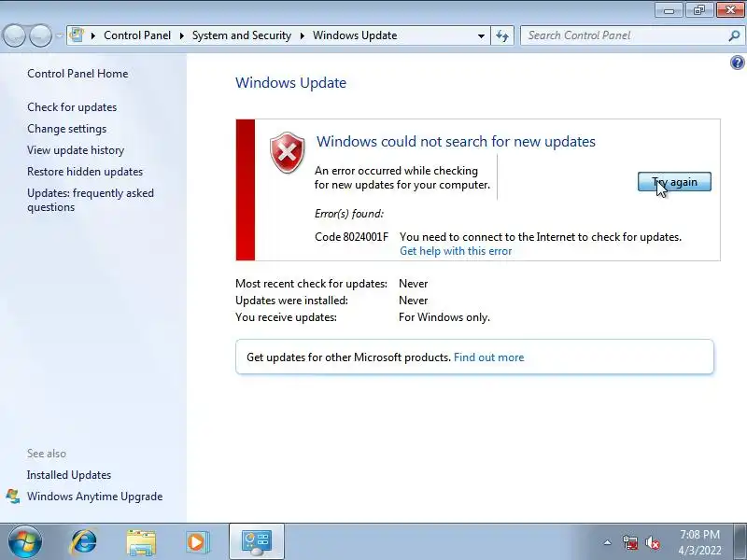The width and height of the screenshot is (747, 560).
Task: Launch Windows Media Player from taskbar
Action: tap(196, 542)
